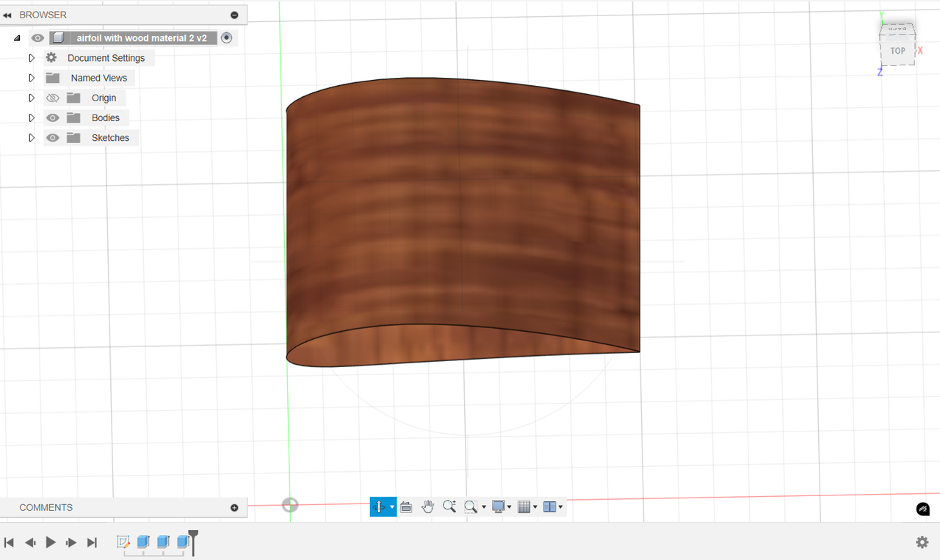This screenshot has height=560, width=940.
Task: Hide the Bodies folder
Action: click(52, 117)
